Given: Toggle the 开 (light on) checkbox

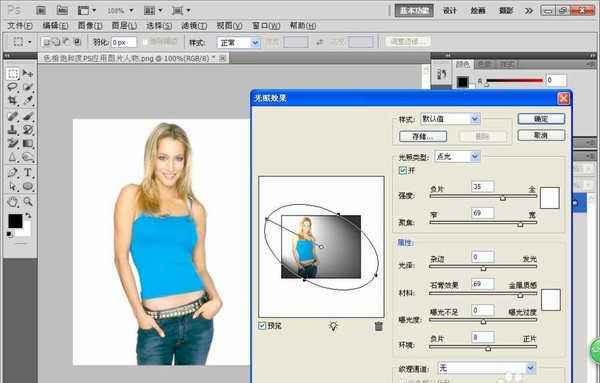Looking at the screenshot, I should tap(403, 171).
